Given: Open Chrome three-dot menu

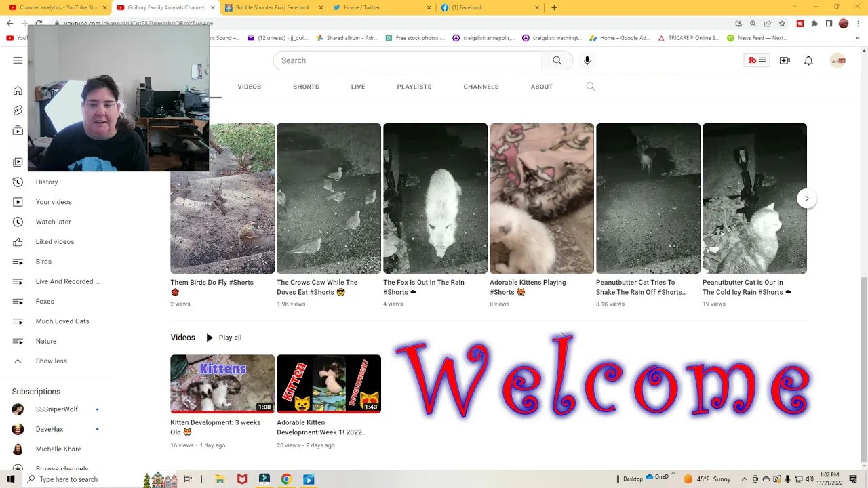Looking at the screenshot, I should tap(859, 23).
